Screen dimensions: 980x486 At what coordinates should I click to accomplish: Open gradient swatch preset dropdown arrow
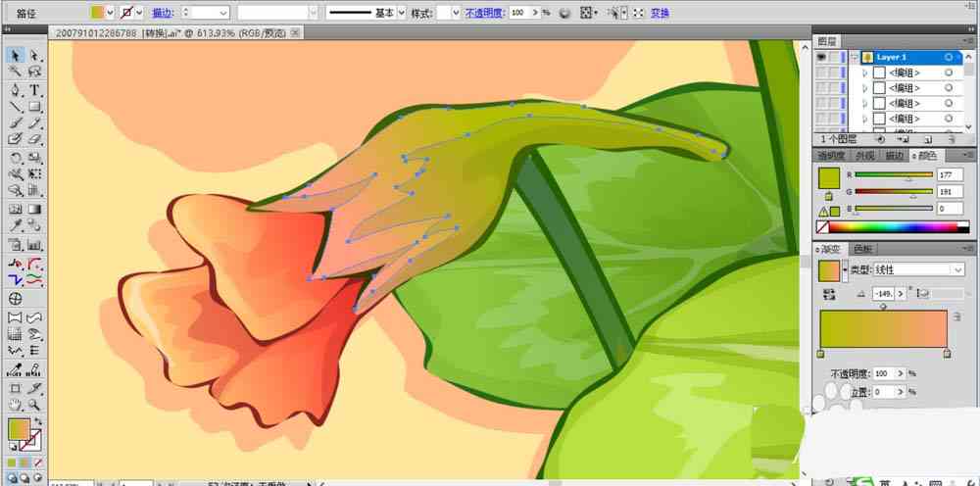pos(846,269)
